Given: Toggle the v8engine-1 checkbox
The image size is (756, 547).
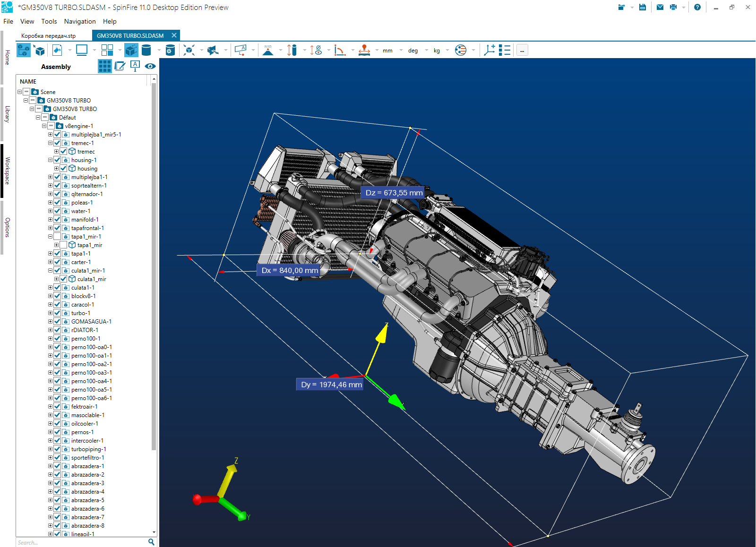Looking at the screenshot, I should 51,126.
